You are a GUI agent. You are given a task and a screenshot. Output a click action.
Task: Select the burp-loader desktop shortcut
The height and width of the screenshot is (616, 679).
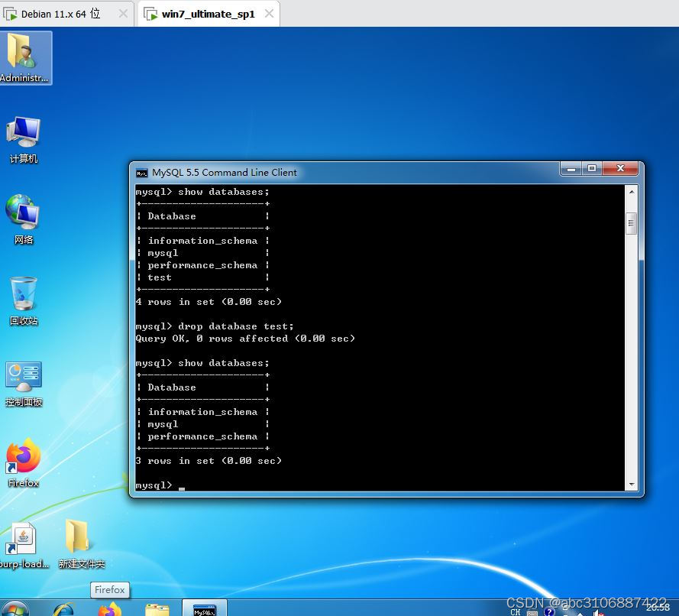point(24,546)
